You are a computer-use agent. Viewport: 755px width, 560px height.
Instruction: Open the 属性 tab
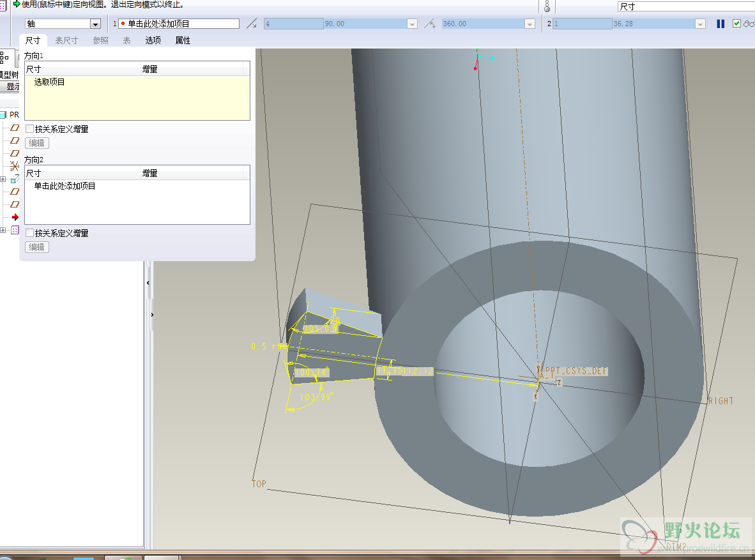tap(183, 40)
